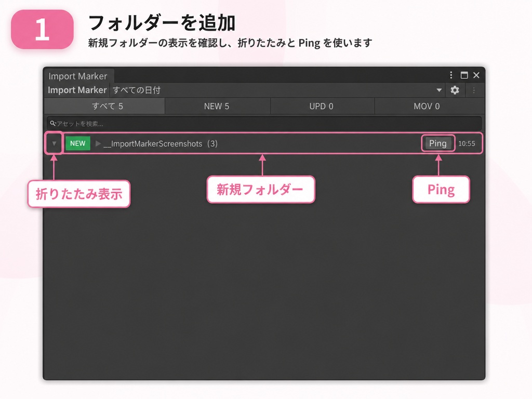Click the date filter dropdown arrow
The image size is (532, 399).
pos(439,90)
